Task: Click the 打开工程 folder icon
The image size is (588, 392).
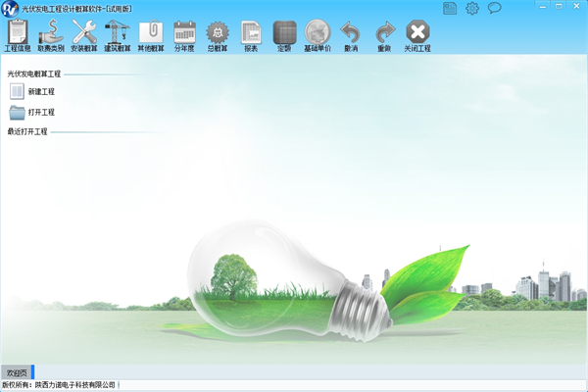Action: (x=17, y=112)
